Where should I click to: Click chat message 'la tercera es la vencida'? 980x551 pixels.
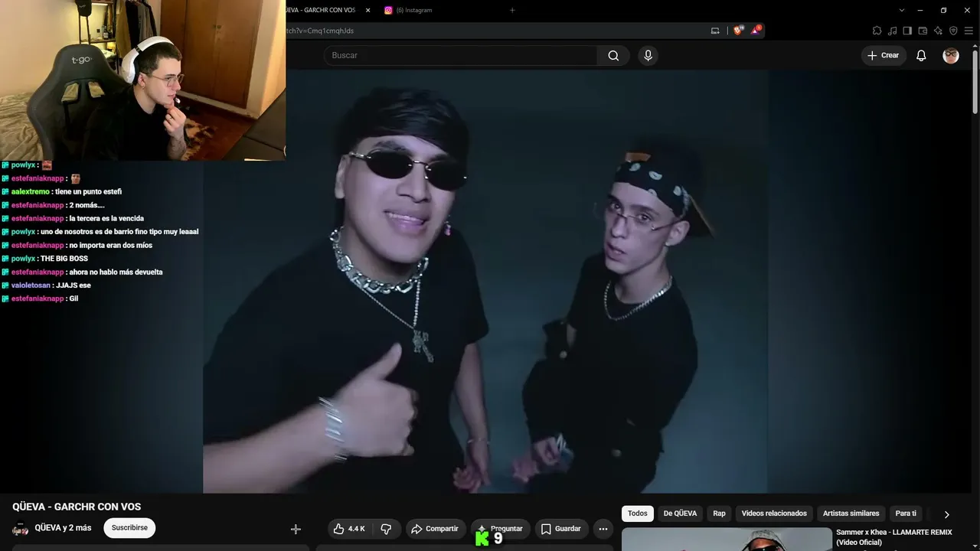pos(106,218)
